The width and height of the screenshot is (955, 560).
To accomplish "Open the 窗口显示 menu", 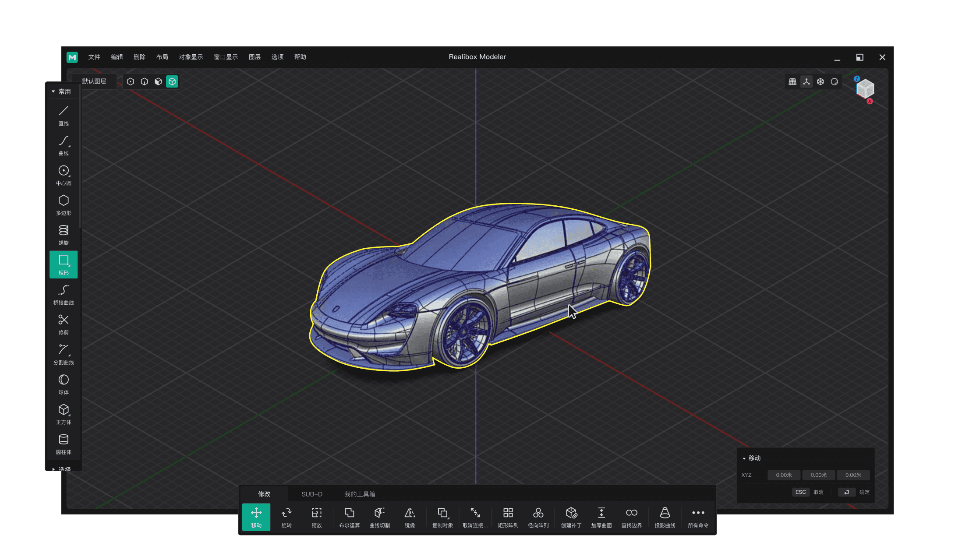I will pyautogui.click(x=226, y=57).
